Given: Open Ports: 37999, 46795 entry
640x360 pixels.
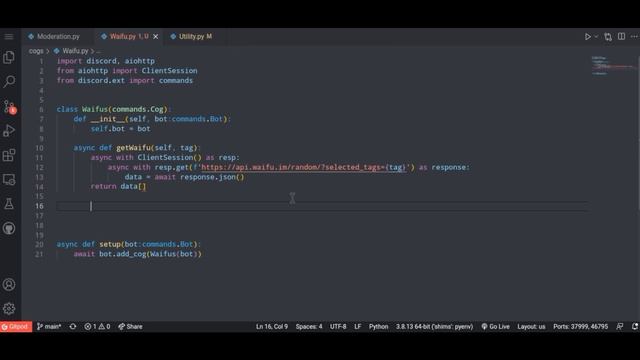Looking at the screenshot, I should (580, 327).
